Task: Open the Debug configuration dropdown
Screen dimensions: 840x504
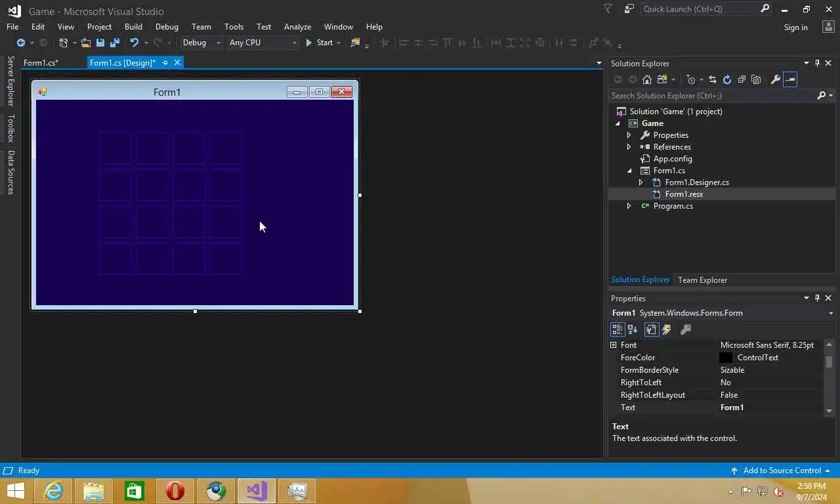Action: pos(219,43)
